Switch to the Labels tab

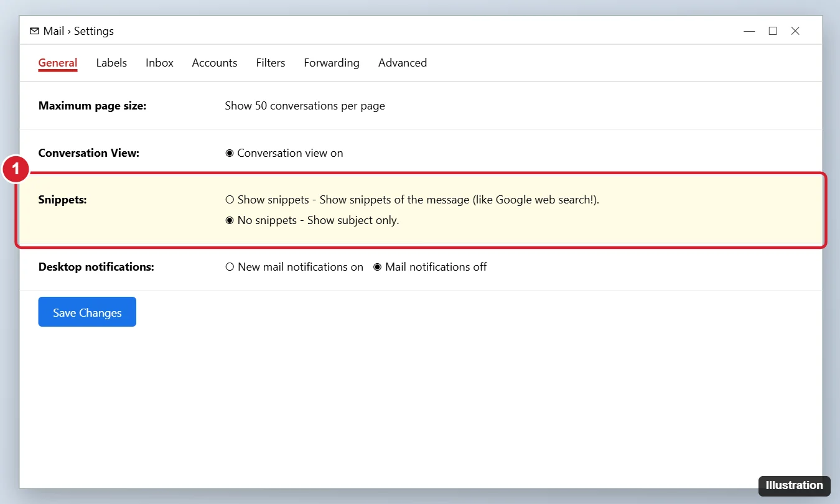pos(111,63)
